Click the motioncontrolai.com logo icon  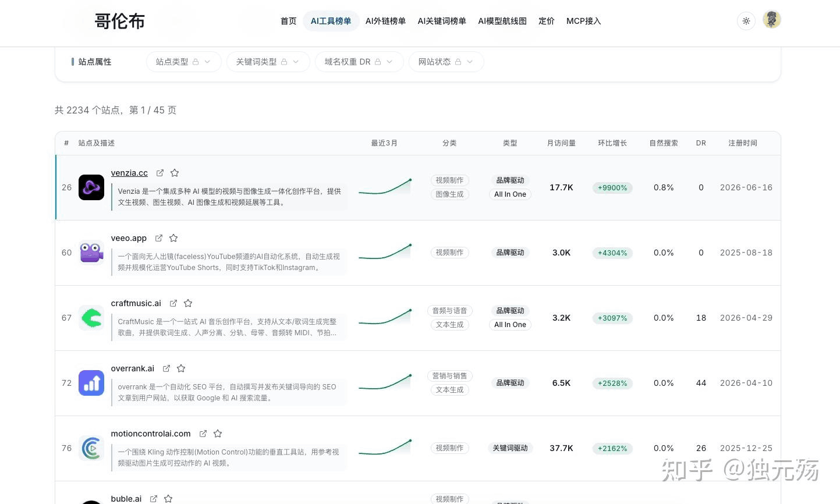tap(91, 448)
